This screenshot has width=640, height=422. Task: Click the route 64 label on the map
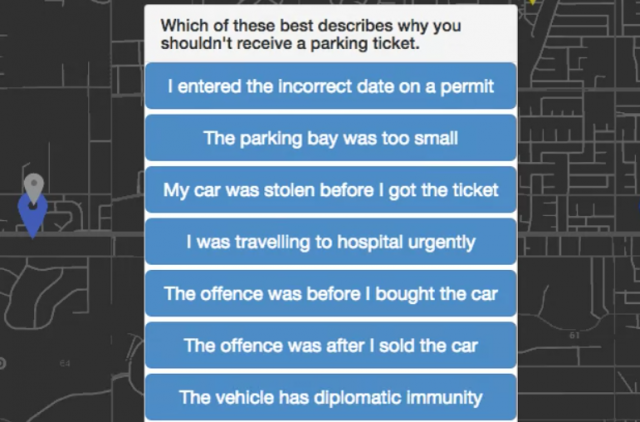65,361
